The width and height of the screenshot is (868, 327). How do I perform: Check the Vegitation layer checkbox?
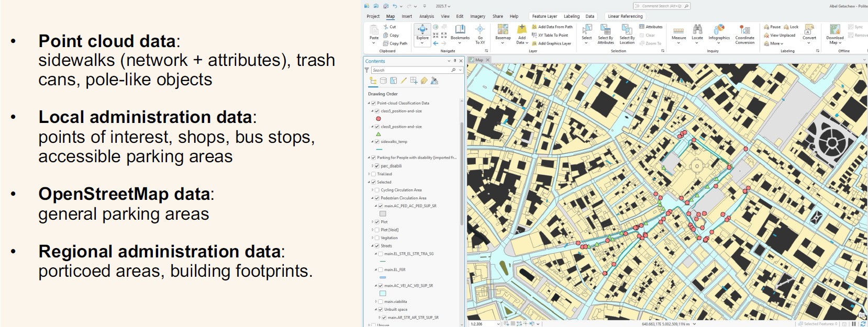click(377, 238)
